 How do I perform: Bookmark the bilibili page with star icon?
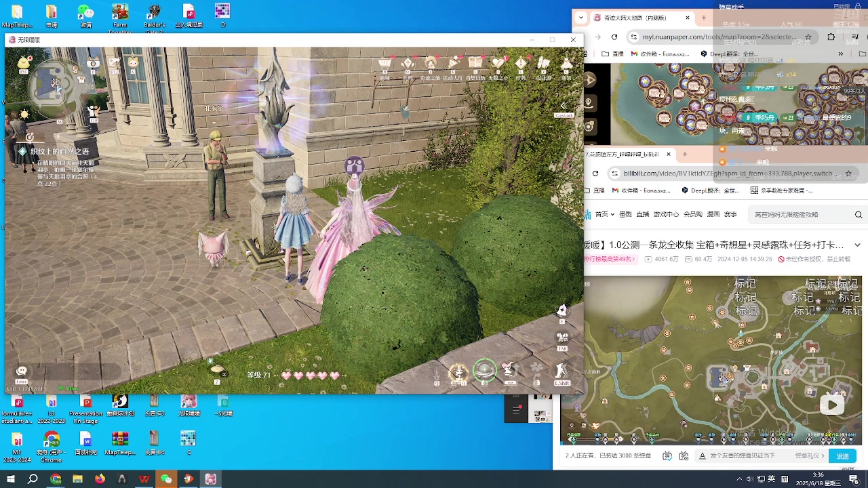(848, 174)
